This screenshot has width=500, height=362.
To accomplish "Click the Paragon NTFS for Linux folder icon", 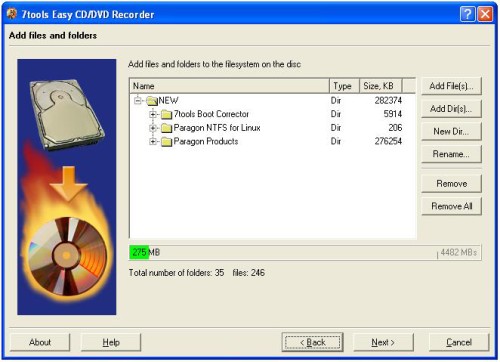I will tap(166, 128).
